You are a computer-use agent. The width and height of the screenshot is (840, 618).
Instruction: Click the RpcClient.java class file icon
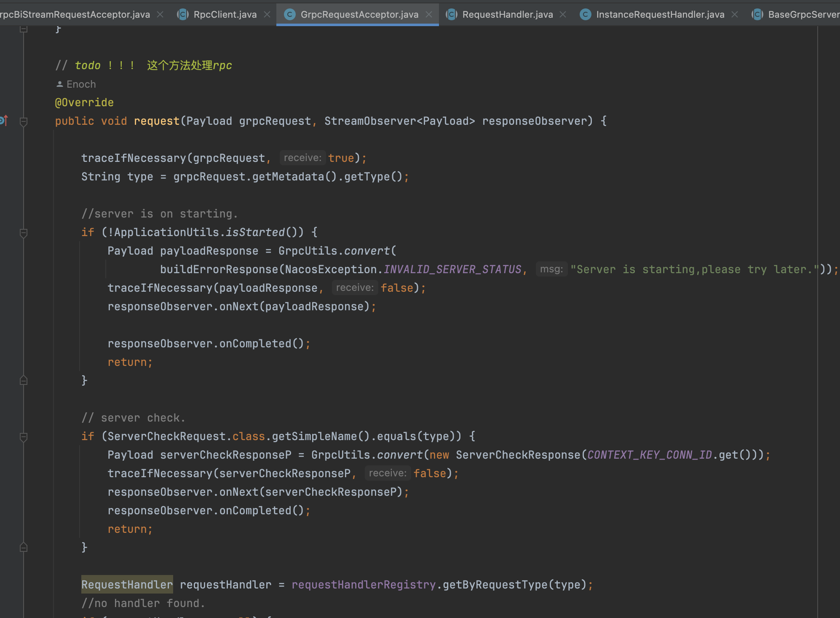pos(183,14)
